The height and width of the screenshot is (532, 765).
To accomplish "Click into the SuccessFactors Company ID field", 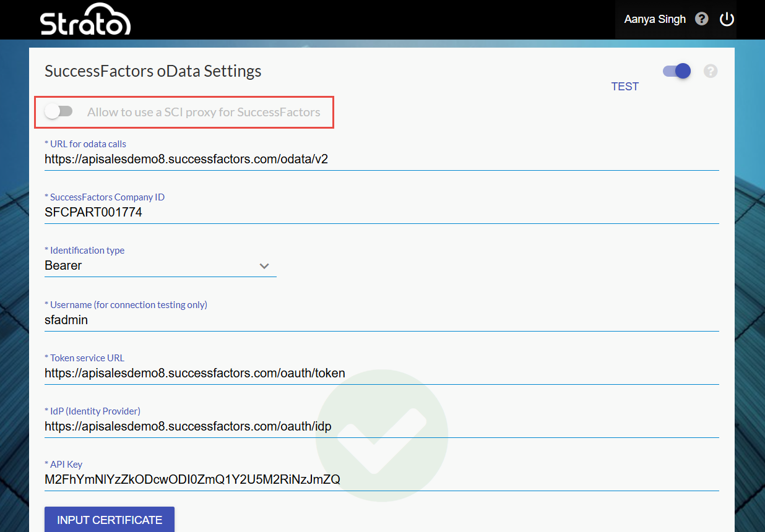I will pyautogui.click(x=381, y=212).
